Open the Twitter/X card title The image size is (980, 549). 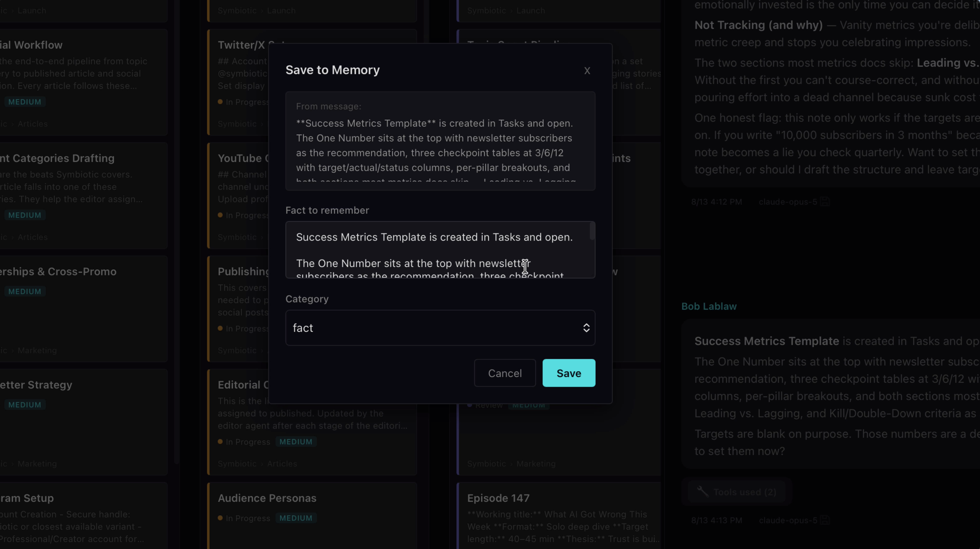pos(243,45)
